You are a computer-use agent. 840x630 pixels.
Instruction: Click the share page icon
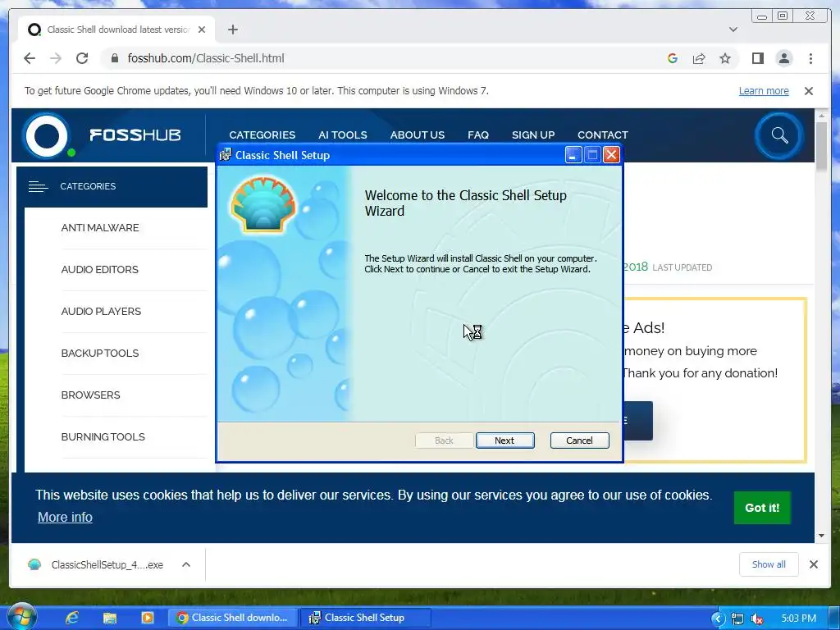click(699, 58)
